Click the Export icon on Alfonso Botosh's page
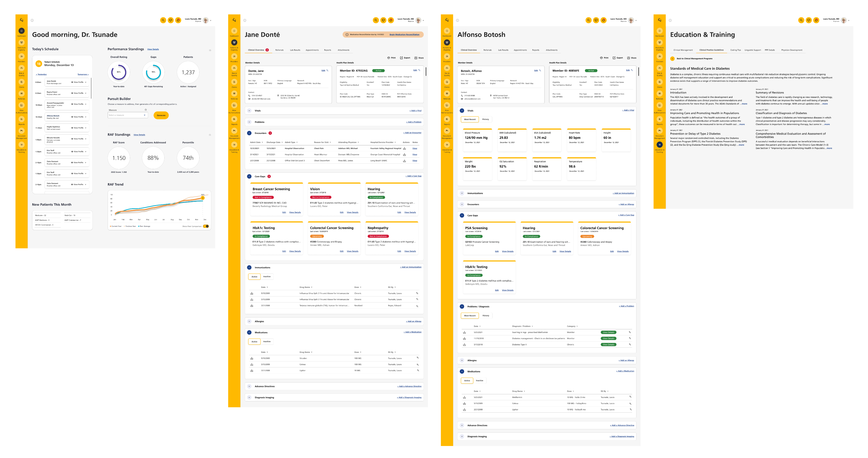Viewport: 868px width, 458px height. (x=614, y=58)
